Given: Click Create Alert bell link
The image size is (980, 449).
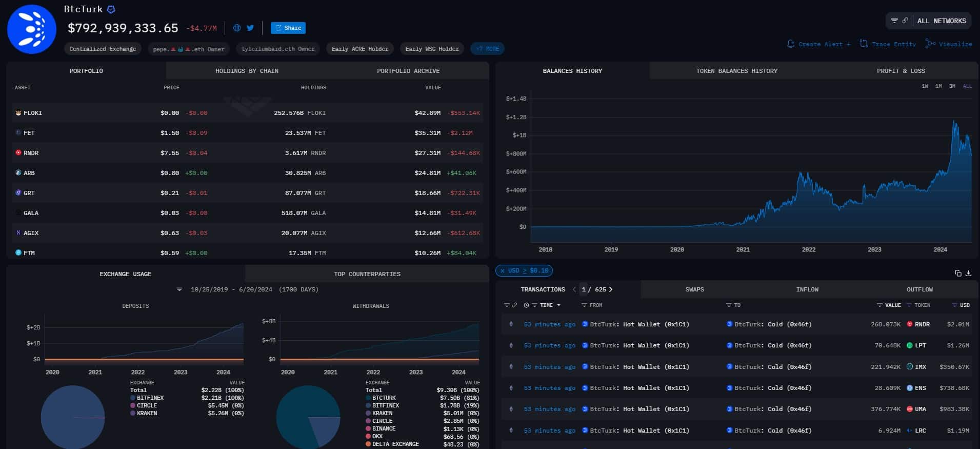Looking at the screenshot, I should 818,44.
